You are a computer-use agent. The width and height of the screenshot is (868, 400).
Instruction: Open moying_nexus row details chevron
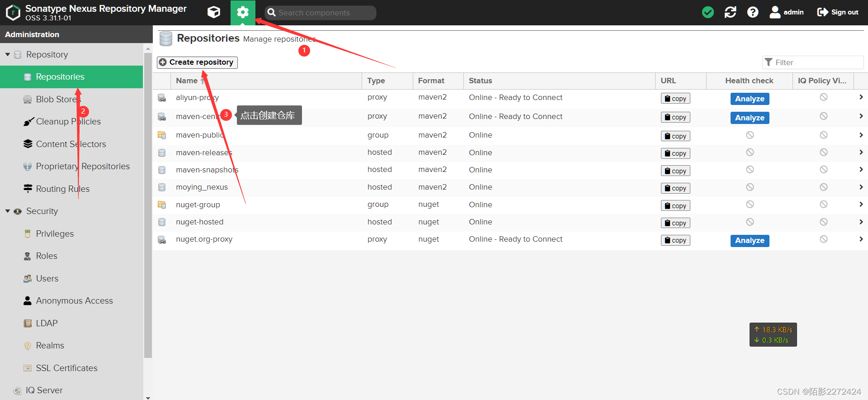click(861, 187)
